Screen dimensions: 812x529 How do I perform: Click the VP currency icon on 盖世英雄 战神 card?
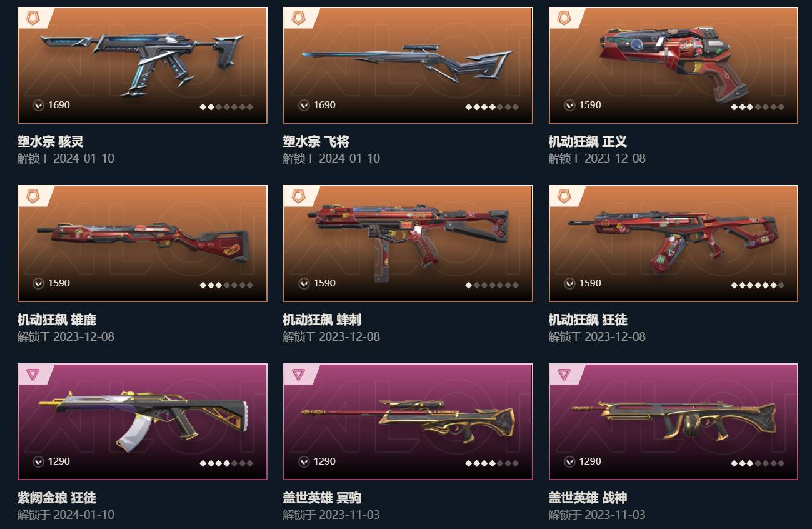pyautogui.click(x=569, y=461)
